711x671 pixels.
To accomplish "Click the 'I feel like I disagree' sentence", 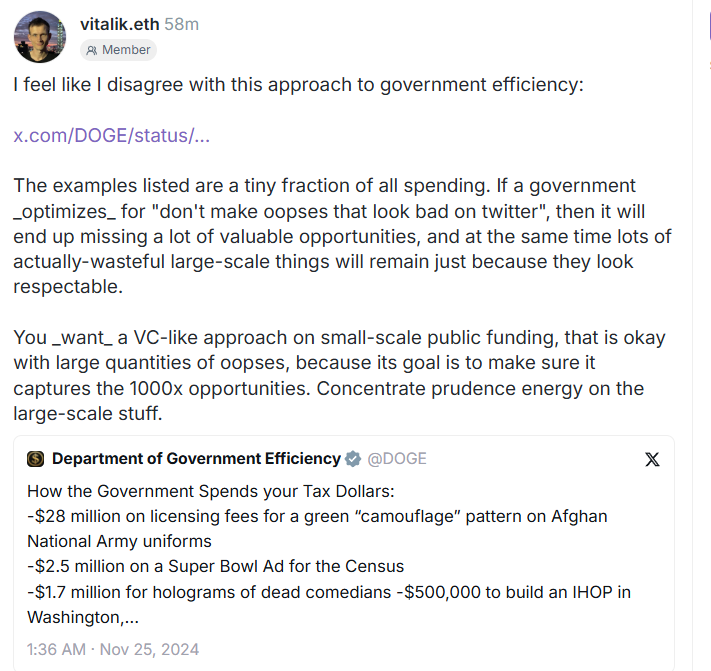I will click(x=298, y=85).
